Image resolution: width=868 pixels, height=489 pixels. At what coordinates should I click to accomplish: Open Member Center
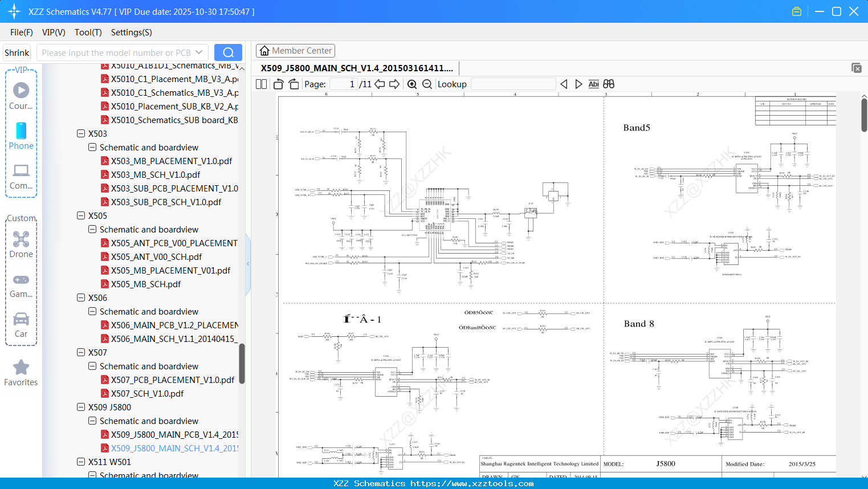point(295,51)
